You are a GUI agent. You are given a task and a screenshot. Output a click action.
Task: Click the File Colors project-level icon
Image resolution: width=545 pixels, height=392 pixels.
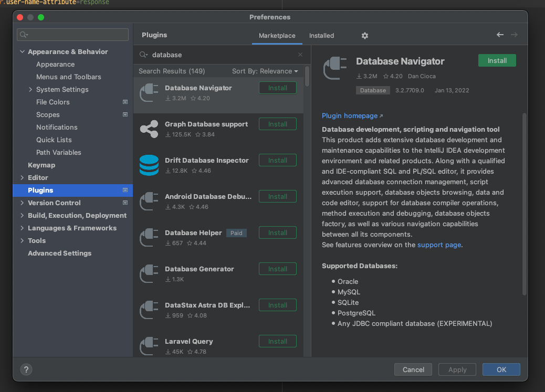(x=125, y=102)
